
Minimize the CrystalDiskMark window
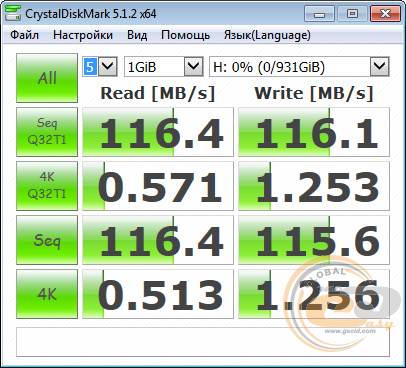tap(319, 14)
